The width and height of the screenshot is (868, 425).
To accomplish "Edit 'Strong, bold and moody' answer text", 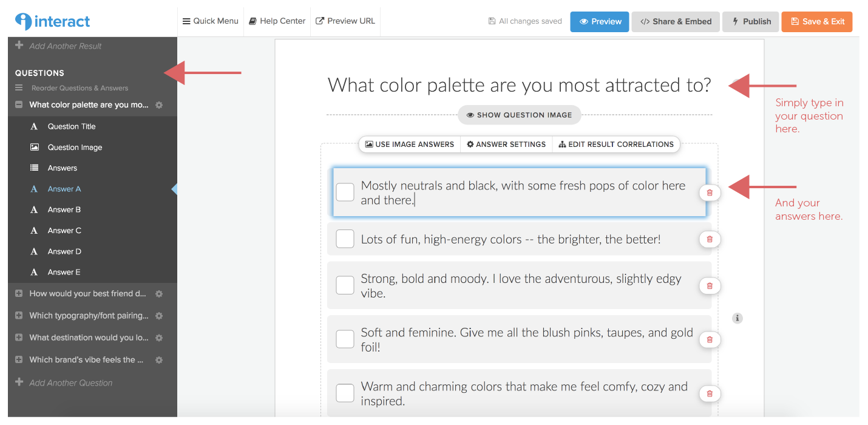I will (521, 286).
